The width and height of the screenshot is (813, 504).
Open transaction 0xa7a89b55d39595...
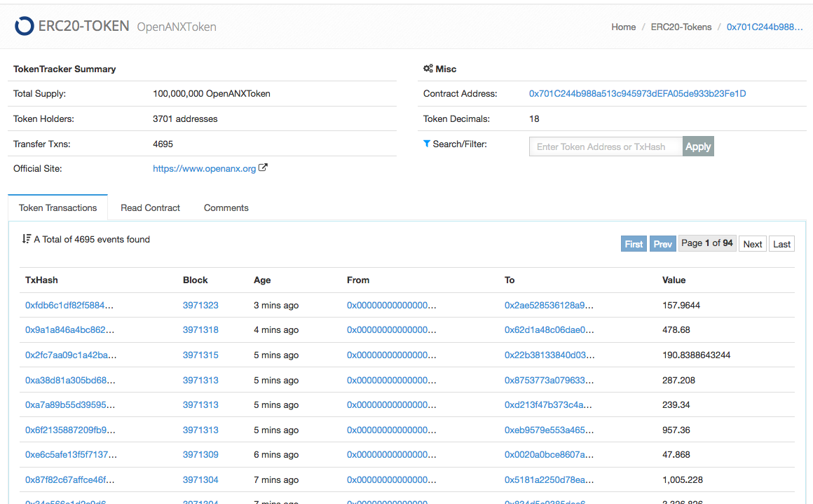70,405
